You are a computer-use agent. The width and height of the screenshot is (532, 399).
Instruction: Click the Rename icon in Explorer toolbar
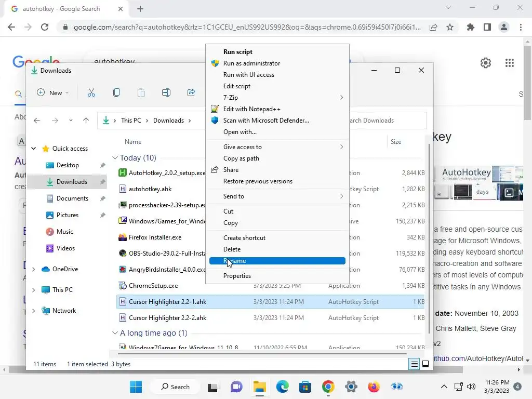166,92
